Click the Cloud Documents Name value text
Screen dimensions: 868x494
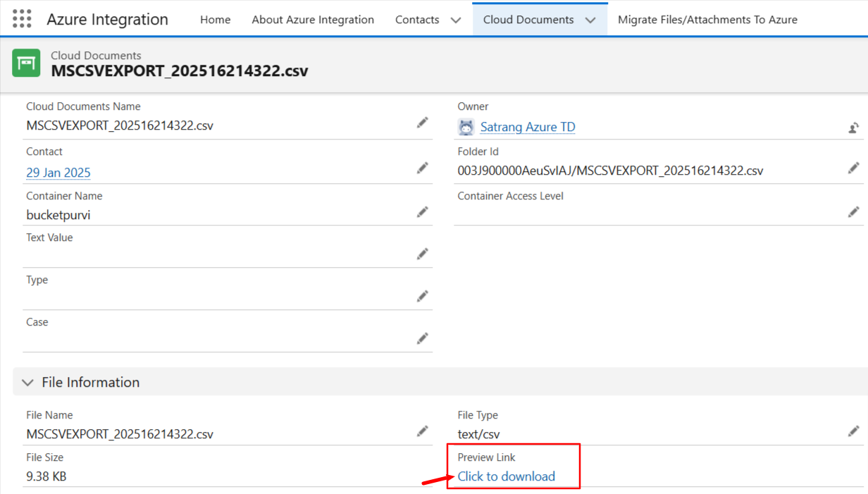[x=120, y=126]
